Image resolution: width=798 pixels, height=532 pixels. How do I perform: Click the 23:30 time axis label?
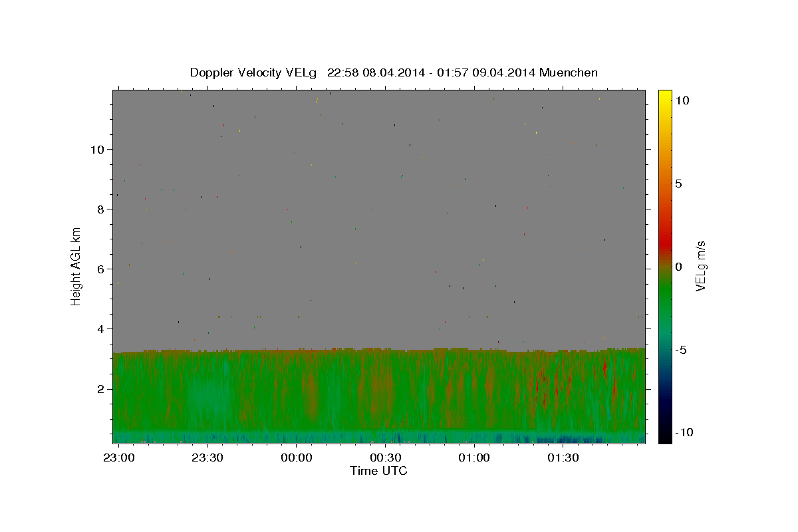(x=207, y=458)
